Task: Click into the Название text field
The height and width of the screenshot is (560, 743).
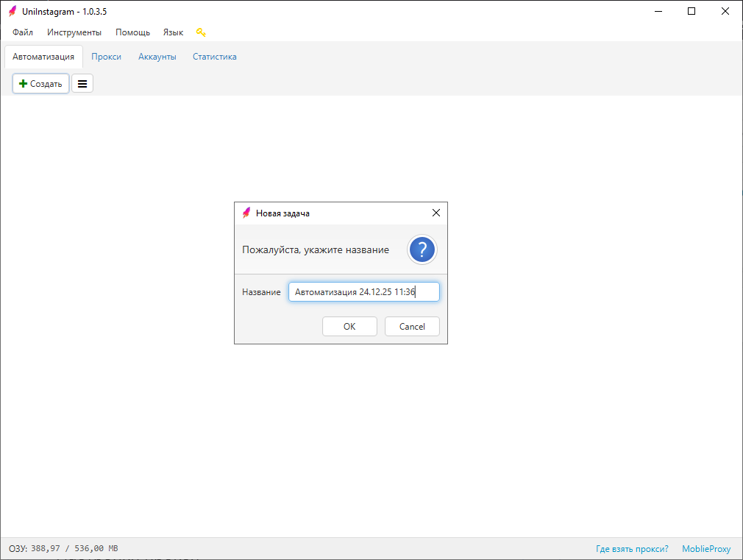Action: click(363, 292)
